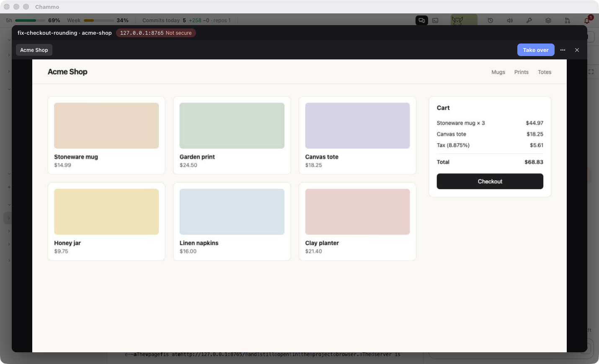Click the Canvas tote product image

pyautogui.click(x=357, y=126)
